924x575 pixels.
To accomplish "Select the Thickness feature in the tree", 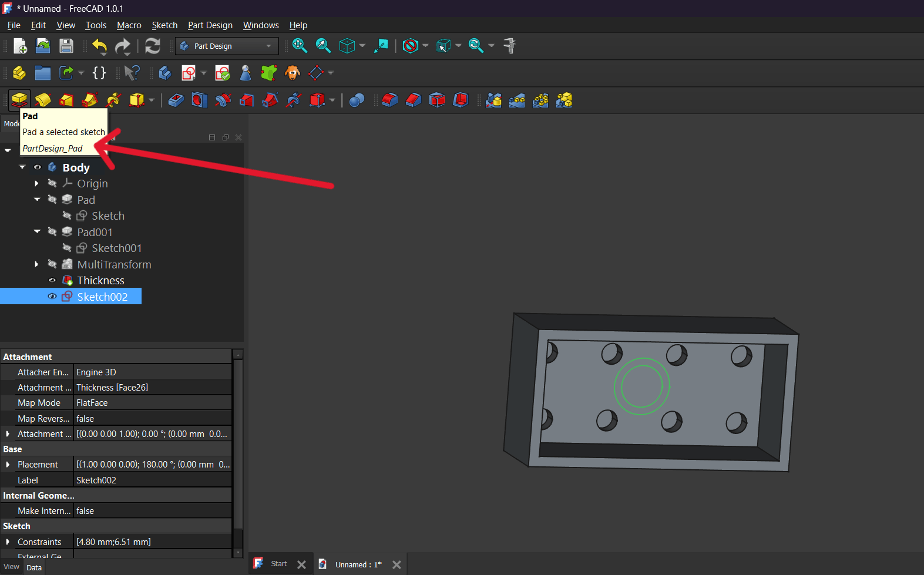I will pyautogui.click(x=100, y=280).
